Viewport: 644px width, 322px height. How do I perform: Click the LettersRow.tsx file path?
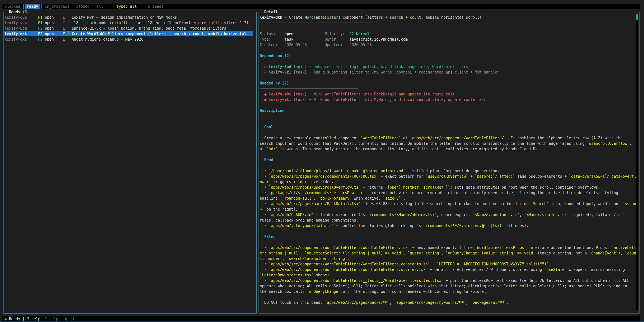pos(317,193)
